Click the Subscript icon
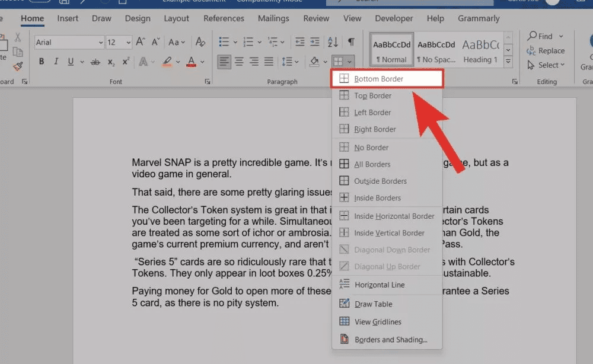Image resolution: width=593 pixels, height=364 pixels. click(x=111, y=62)
